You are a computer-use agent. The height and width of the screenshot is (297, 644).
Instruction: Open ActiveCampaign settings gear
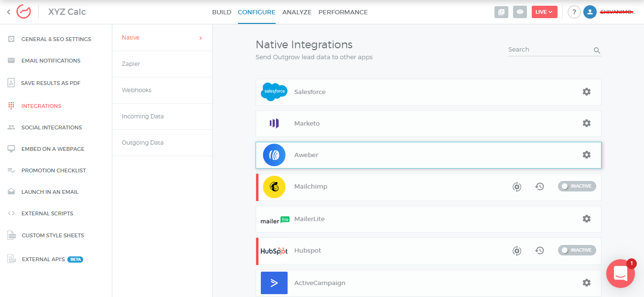pyautogui.click(x=587, y=283)
